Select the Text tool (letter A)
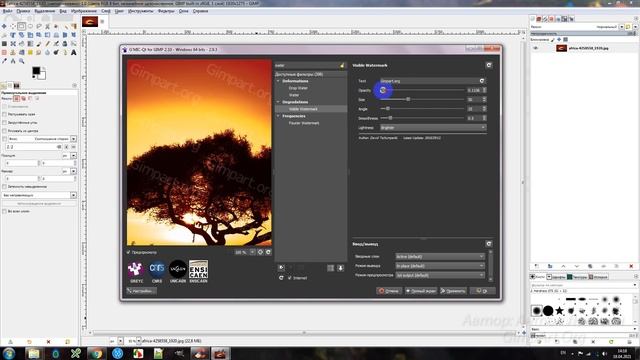 pos(73,52)
